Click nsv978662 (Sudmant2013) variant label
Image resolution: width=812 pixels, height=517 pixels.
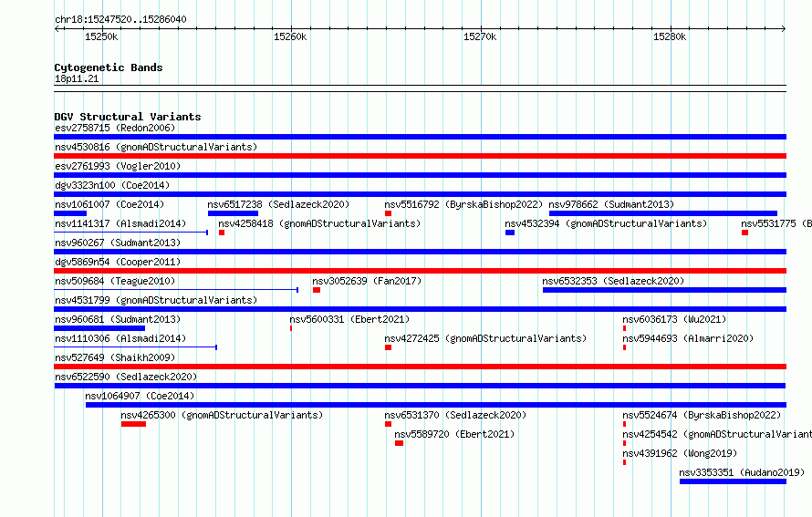pos(611,204)
